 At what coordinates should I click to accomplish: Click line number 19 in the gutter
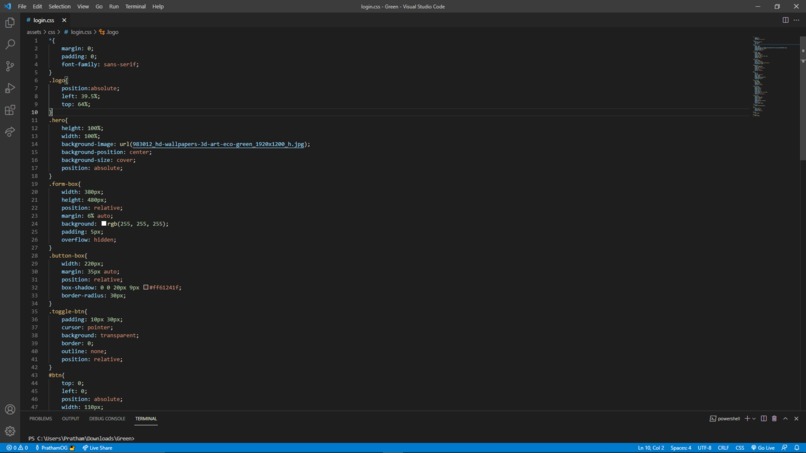tap(34, 184)
